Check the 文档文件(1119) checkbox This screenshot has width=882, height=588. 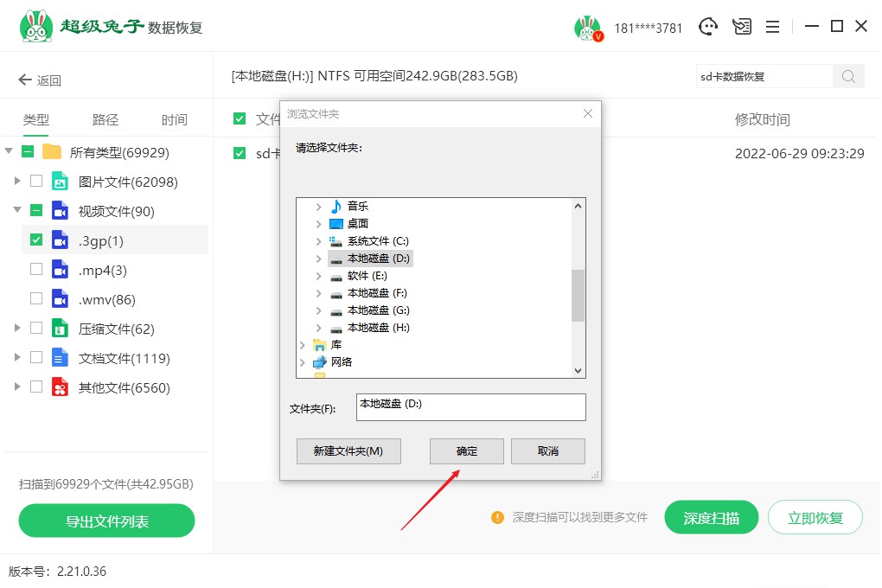point(36,357)
